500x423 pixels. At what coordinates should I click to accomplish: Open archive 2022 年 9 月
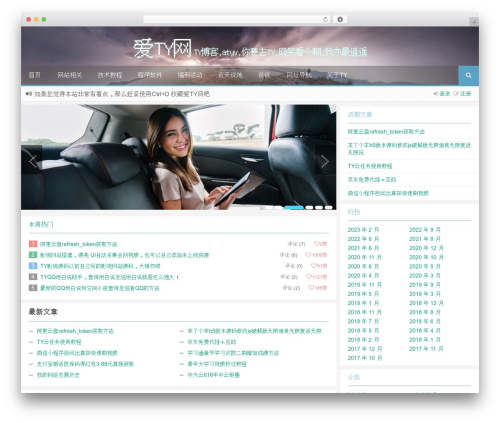[x=425, y=230]
